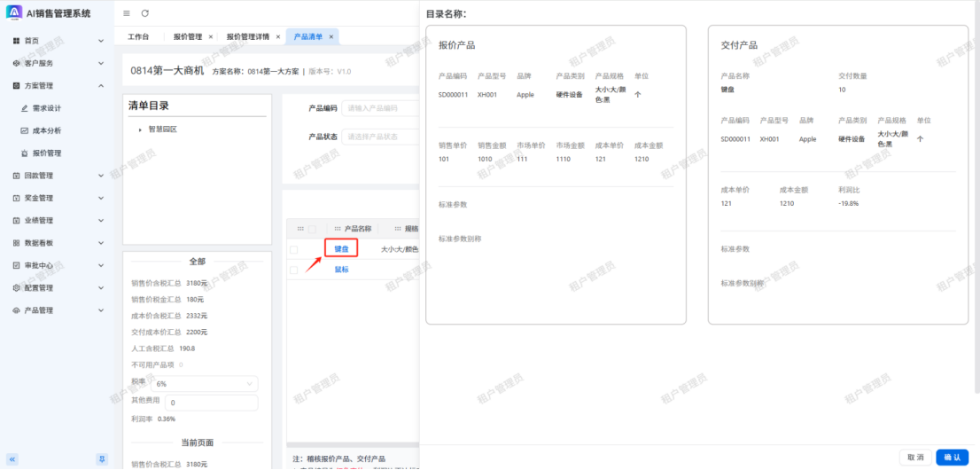Tick the checkbox for 鼠标 row
The image size is (980, 470).
tap(293, 270)
